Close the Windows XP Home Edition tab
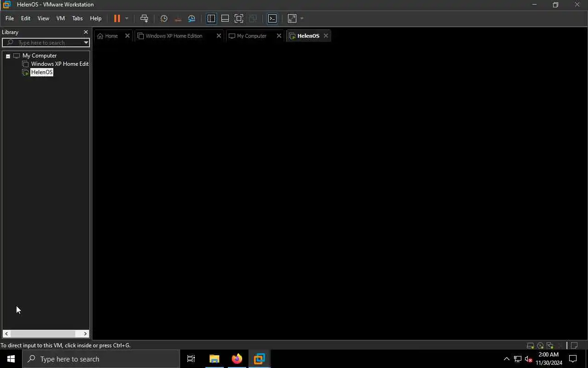Viewport: 588px width, 368px height. pos(219,36)
